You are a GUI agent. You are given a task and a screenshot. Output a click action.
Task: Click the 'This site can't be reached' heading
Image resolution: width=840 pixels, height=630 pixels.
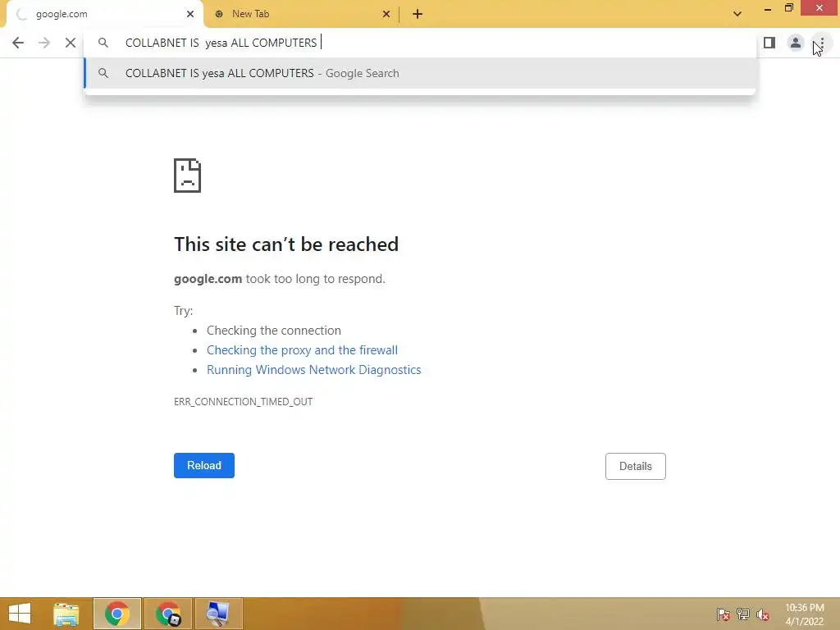[x=286, y=244]
